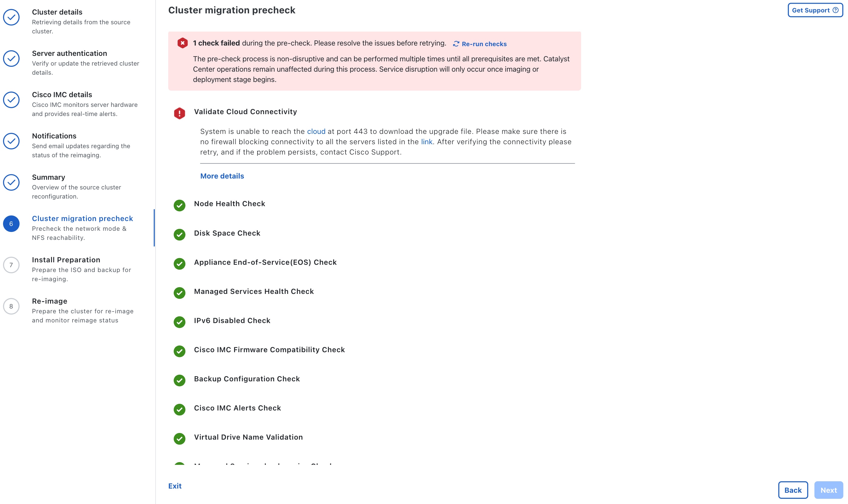
Task: Click the Back button
Action: tap(793, 490)
